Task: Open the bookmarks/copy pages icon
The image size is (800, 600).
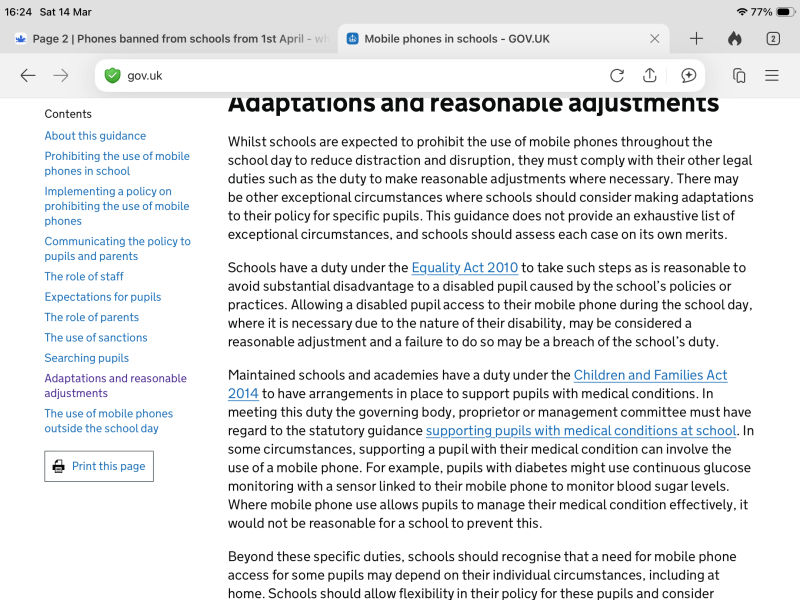Action: coord(739,76)
